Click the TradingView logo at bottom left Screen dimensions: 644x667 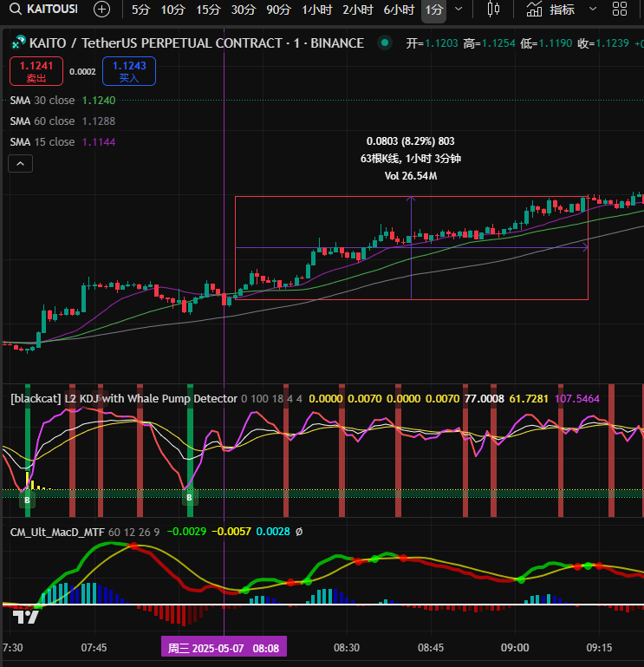coord(26,617)
